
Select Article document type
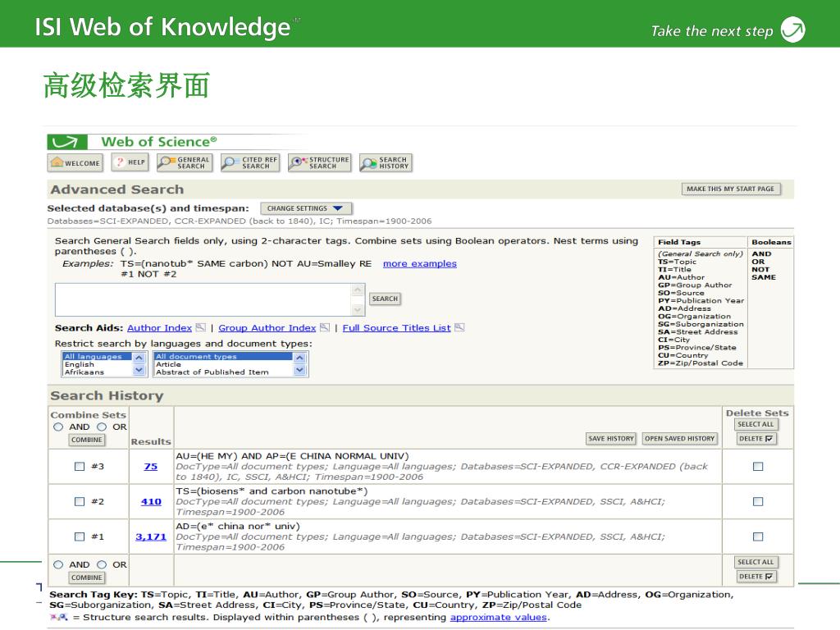coord(223,364)
